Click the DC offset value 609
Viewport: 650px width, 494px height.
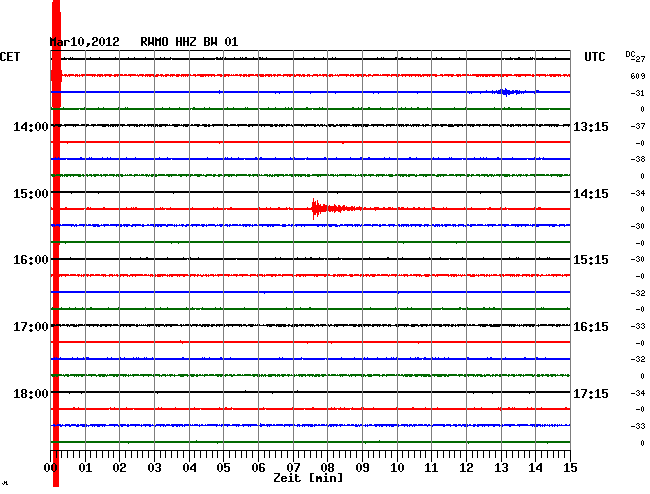tap(638, 76)
